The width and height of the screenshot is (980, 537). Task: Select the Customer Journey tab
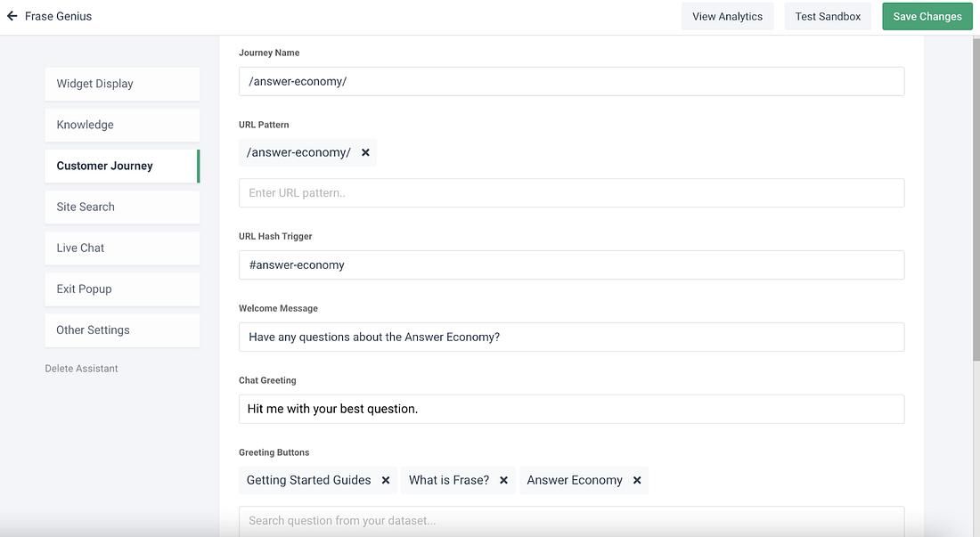[123, 167]
